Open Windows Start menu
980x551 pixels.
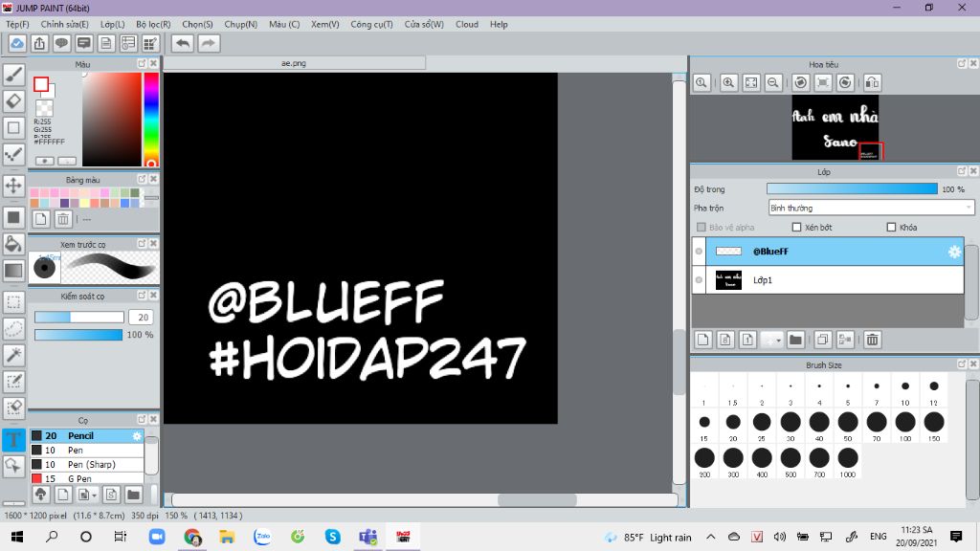tap(17, 537)
